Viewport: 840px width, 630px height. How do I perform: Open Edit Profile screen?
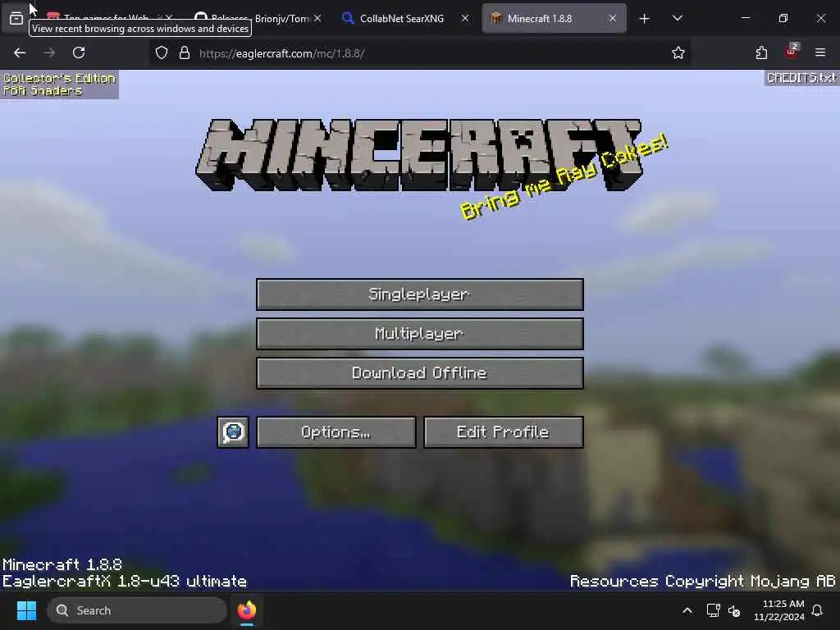(503, 431)
